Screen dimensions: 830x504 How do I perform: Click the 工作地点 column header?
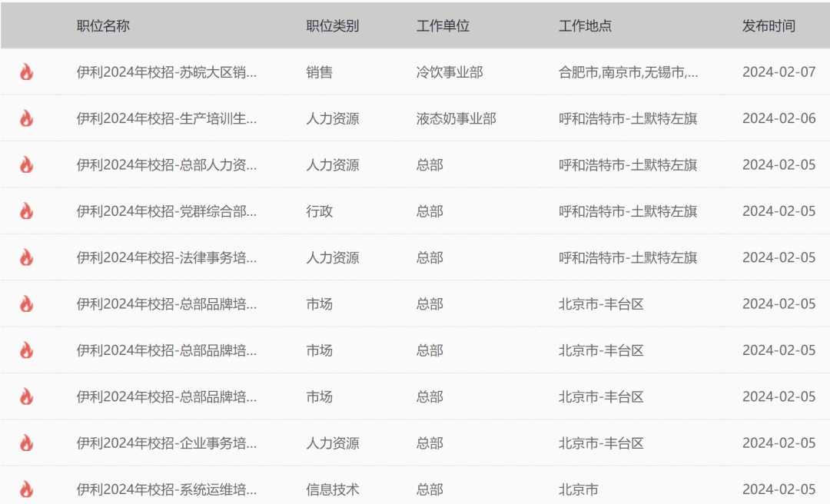point(585,26)
